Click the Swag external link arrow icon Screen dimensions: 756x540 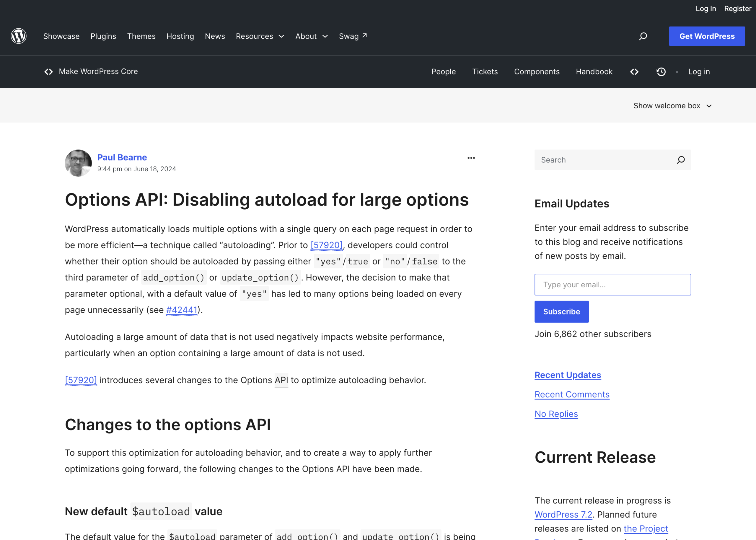pyautogui.click(x=365, y=35)
